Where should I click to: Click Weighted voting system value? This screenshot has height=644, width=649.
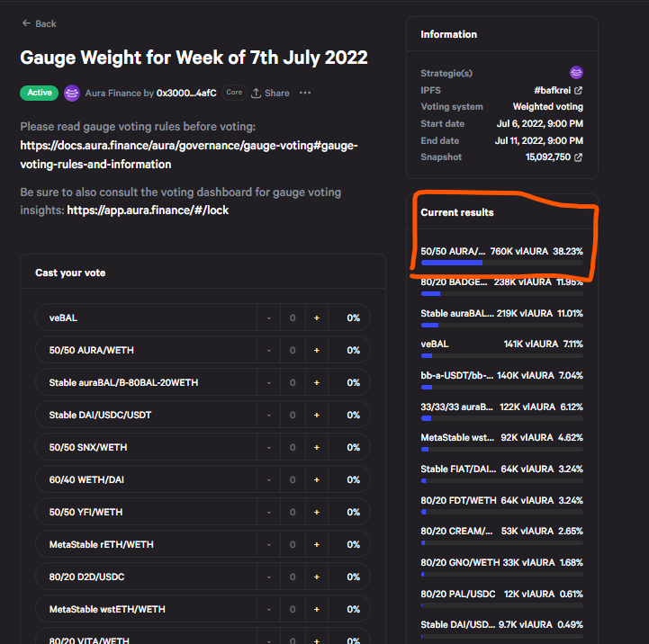click(547, 107)
